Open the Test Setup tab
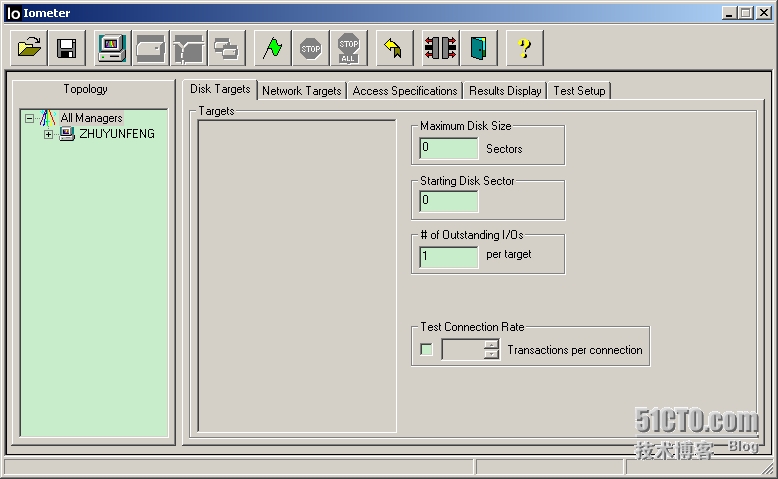The image size is (778, 479). [x=579, y=91]
